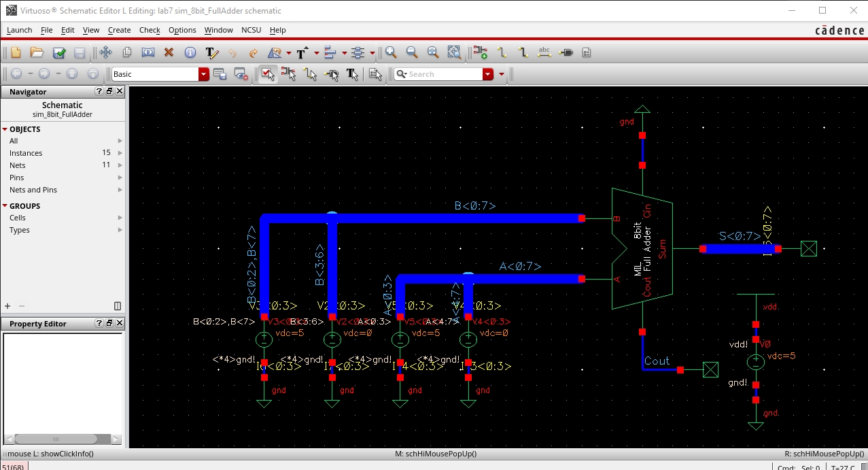
Task: Click the Zoom to Fit icon
Action: tap(433, 53)
